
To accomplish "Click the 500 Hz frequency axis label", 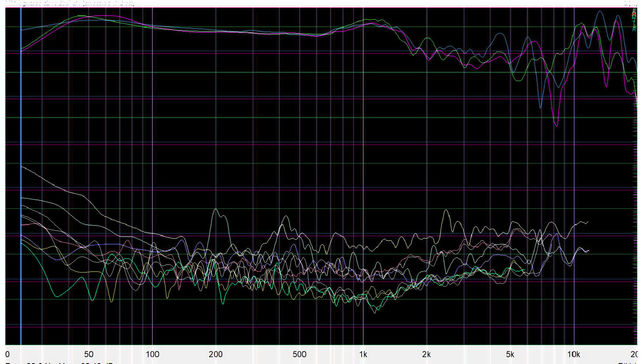I will [x=299, y=354].
